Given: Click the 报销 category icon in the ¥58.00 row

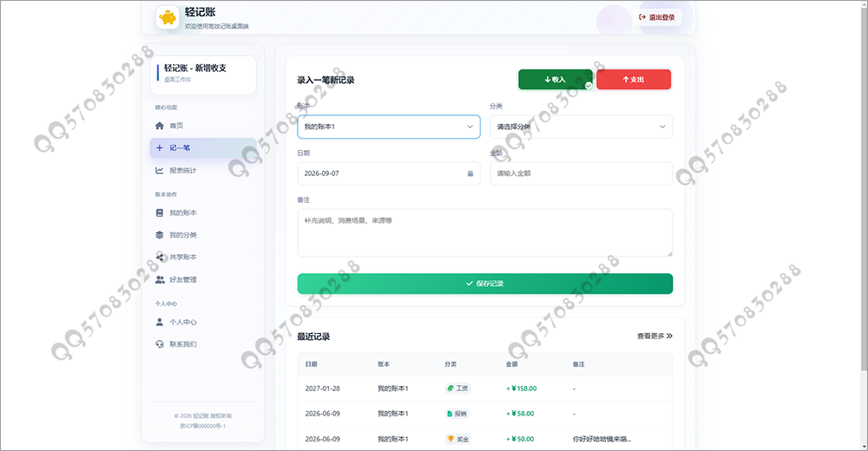Looking at the screenshot, I should coord(450,414).
